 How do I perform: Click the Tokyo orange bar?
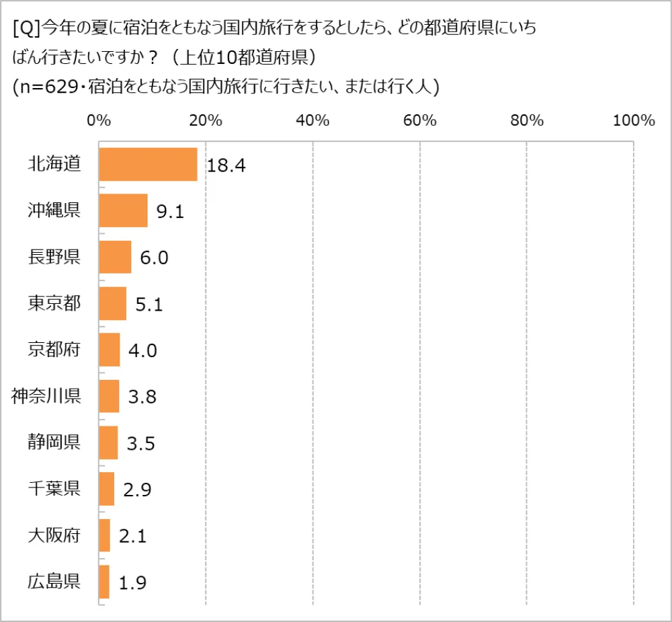pos(112,304)
